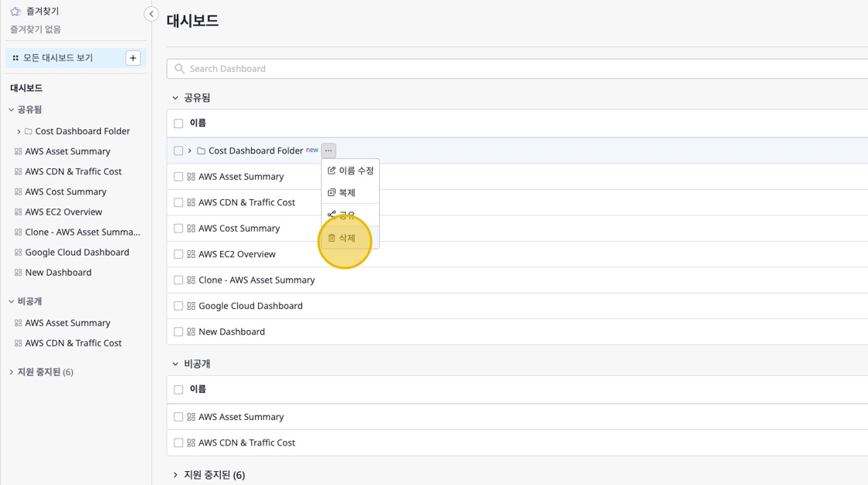Image resolution: width=868 pixels, height=485 pixels.
Task: Choose 이름 수정 from the context menu
Action: click(351, 170)
